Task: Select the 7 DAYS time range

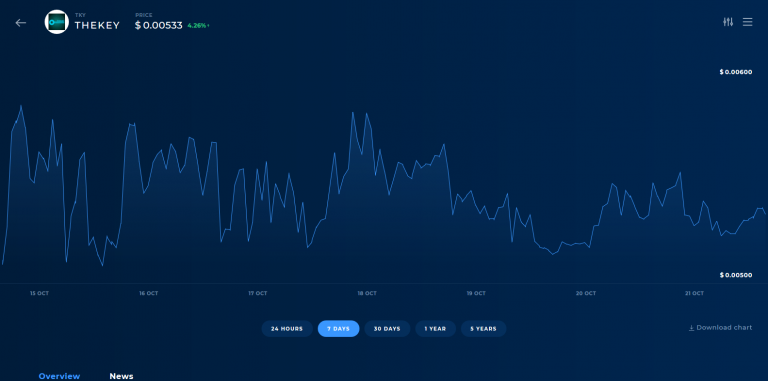Action: [338, 329]
